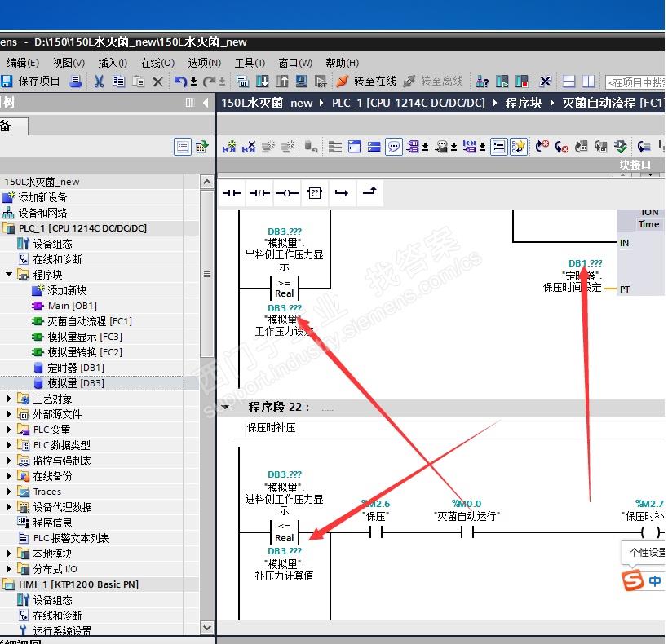Toggle the favorites star icon in editor toolbar

pos(519,147)
